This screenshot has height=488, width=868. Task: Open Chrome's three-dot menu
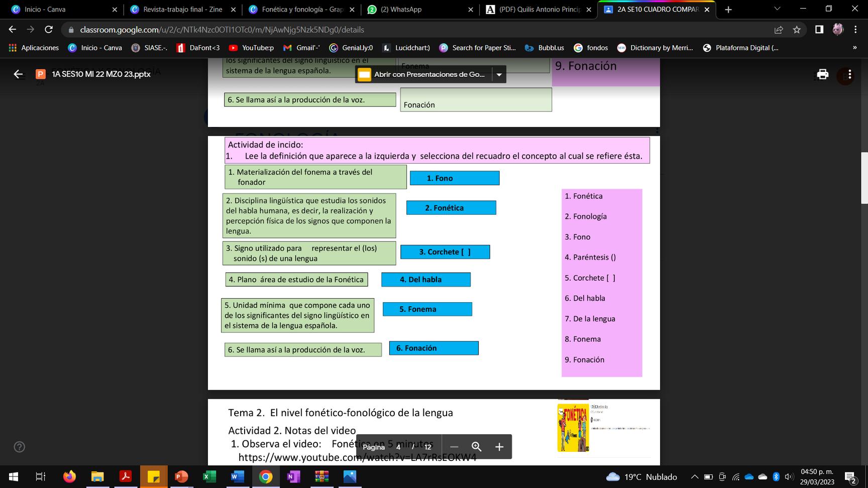pyautogui.click(x=855, y=30)
